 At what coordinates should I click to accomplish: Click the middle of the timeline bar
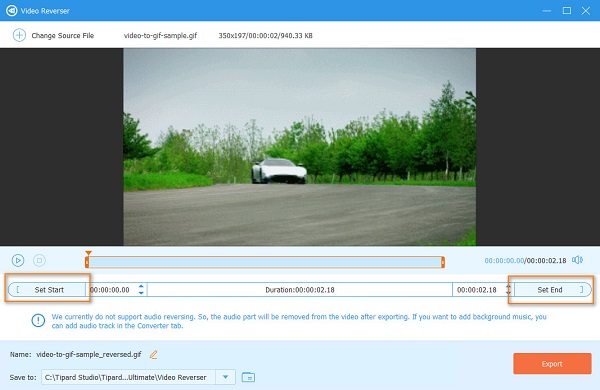point(265,262)
